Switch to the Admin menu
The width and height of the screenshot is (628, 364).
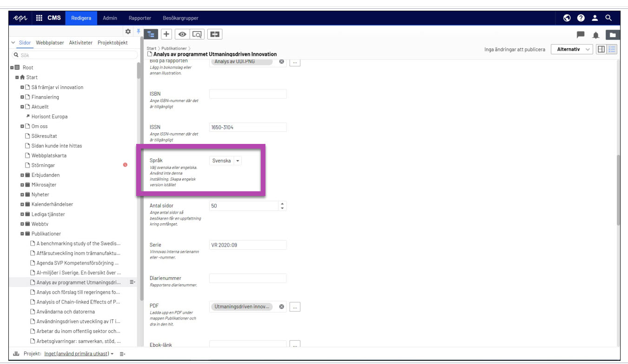110,18
